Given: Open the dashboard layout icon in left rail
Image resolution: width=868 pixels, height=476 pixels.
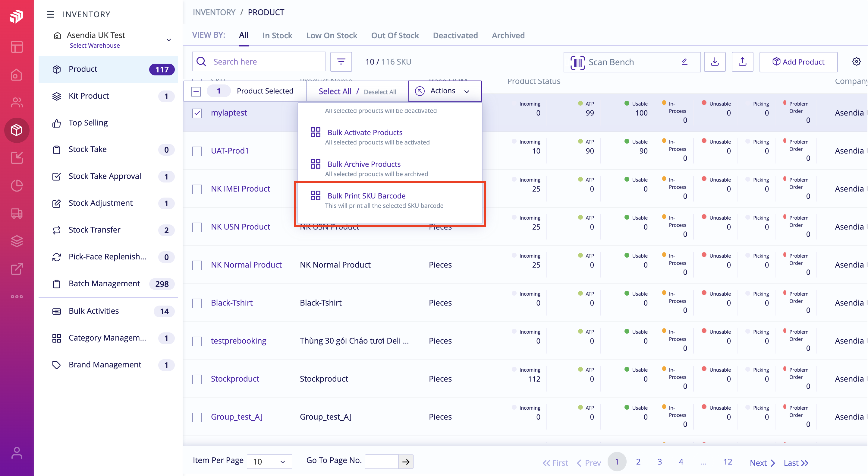Looking at the screenshot, I should click(17, 47).
